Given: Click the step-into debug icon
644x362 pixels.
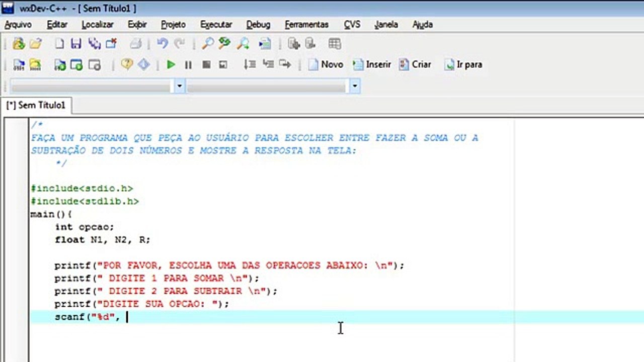Looking at the screenshot, I should [268, 64].
